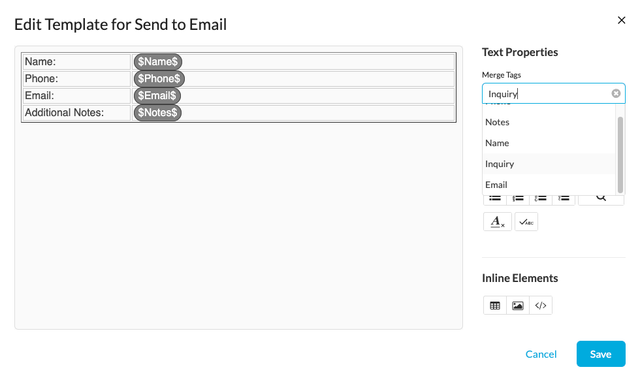Choose the Email merge tag option
The width and height of the screenshot is (640, 372).
549,185
